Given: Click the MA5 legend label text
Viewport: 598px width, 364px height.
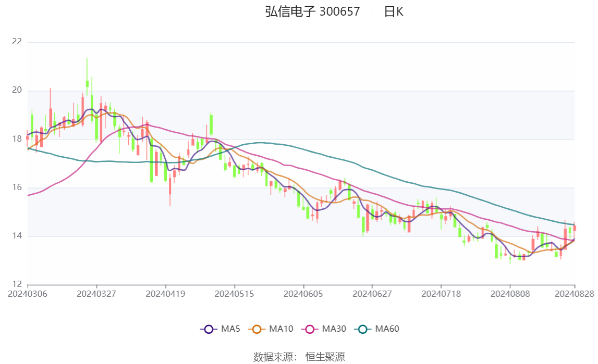Looking at the screenshot, I should point(230,329).
